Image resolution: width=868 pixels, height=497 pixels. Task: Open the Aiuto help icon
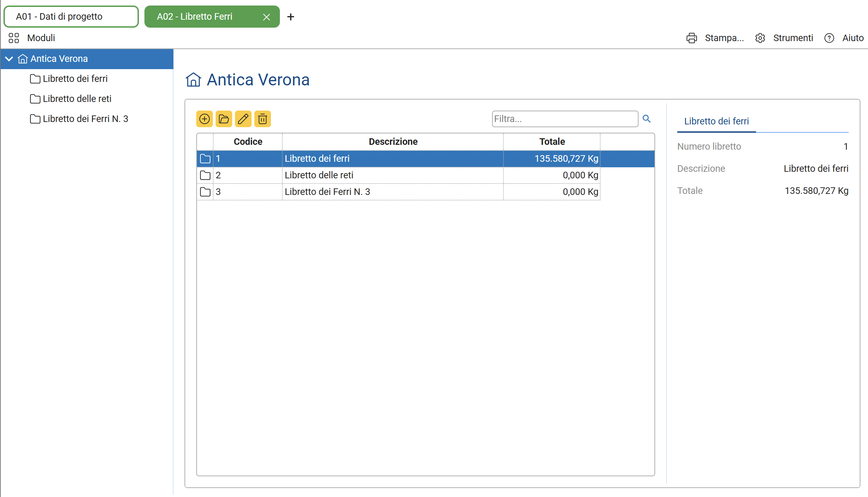tap(829, 38)
